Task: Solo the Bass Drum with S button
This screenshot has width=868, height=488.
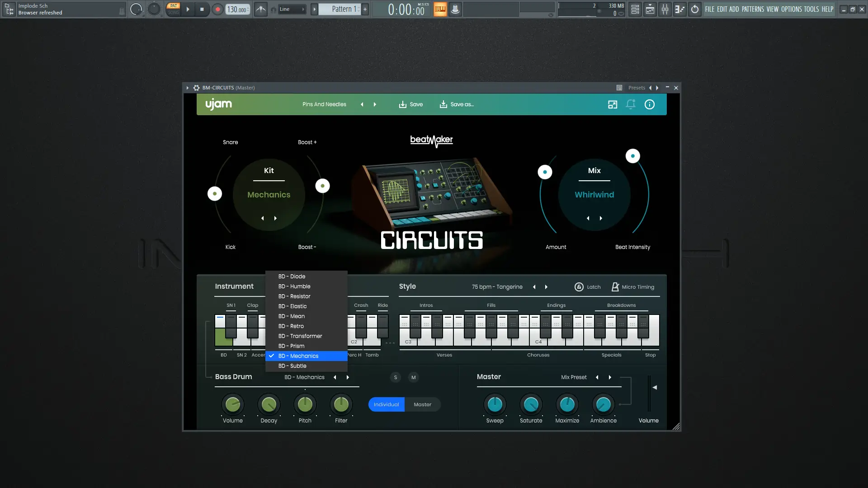Action: tap(396, 377)
